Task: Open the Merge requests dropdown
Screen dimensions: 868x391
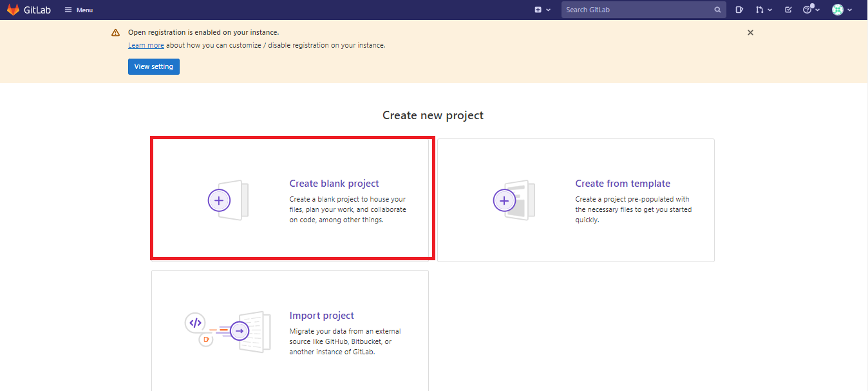Action: pos(764,10)
